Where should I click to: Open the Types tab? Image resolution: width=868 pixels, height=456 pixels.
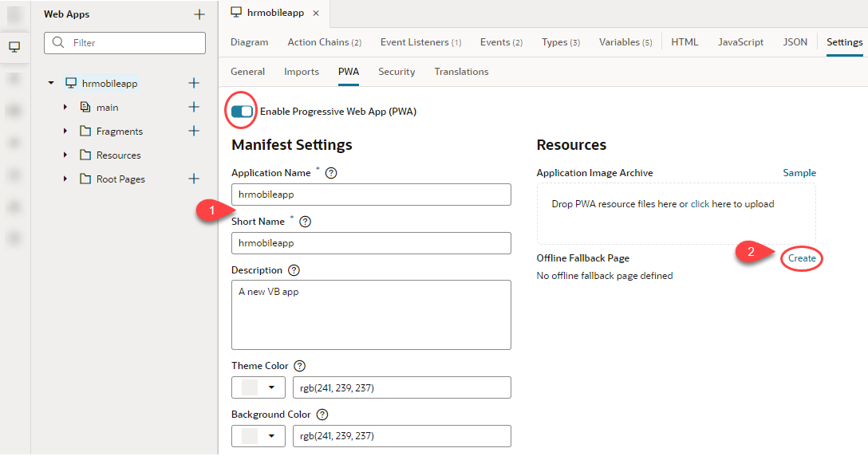[561, 42]
